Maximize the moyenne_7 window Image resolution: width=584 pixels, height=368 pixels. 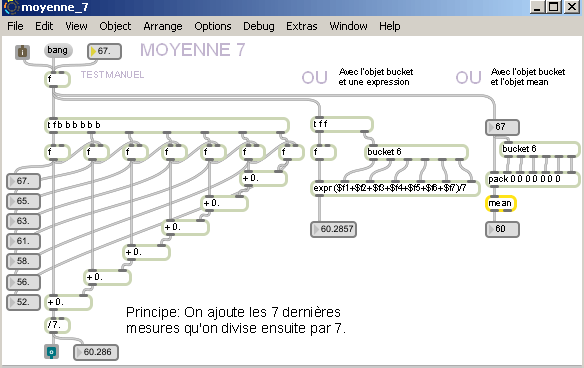(x=554, y=7)
